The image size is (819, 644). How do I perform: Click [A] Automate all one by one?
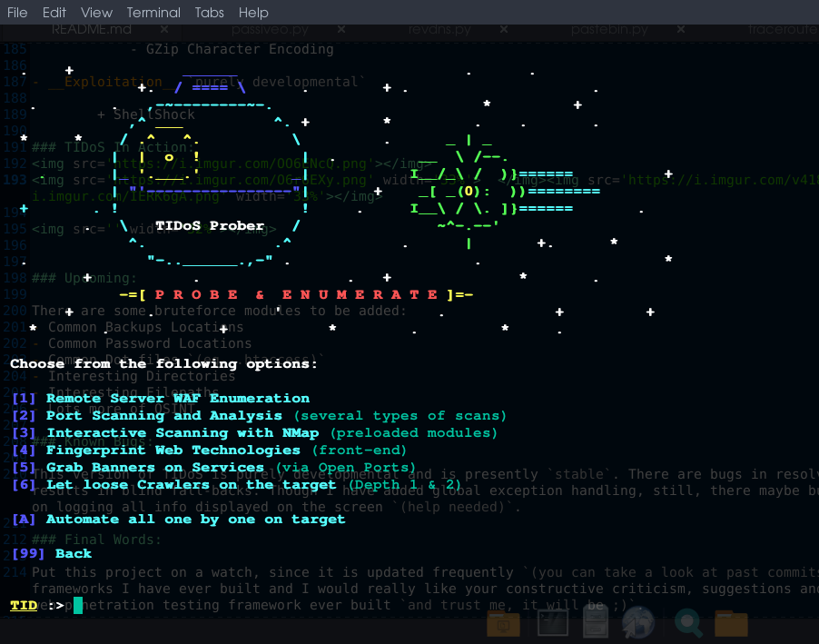[178, 519]
